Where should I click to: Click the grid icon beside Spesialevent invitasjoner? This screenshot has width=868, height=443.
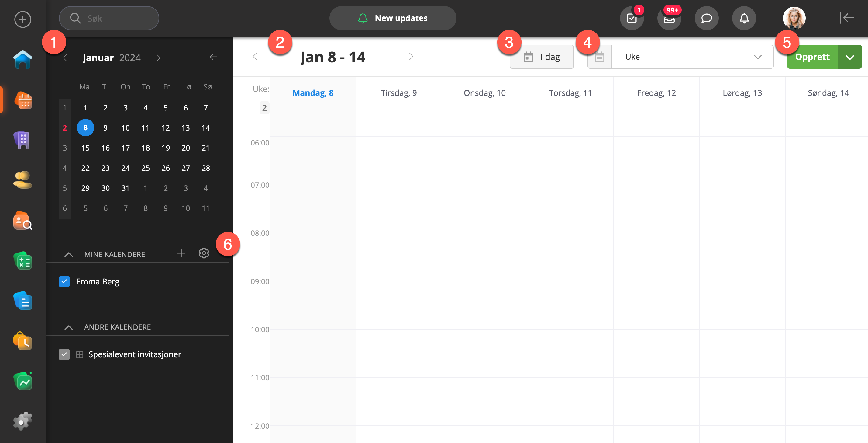80,354
